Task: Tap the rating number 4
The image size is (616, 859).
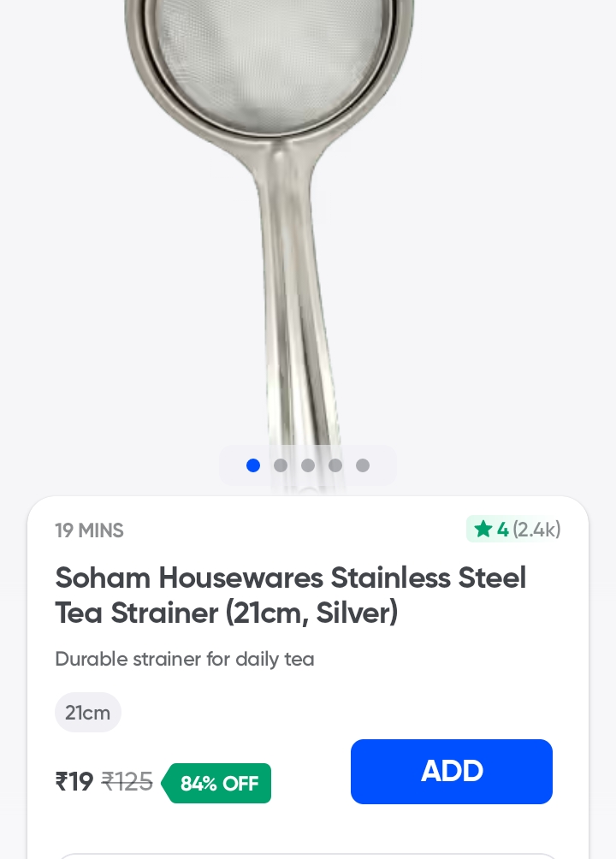Action: point(503,530)
